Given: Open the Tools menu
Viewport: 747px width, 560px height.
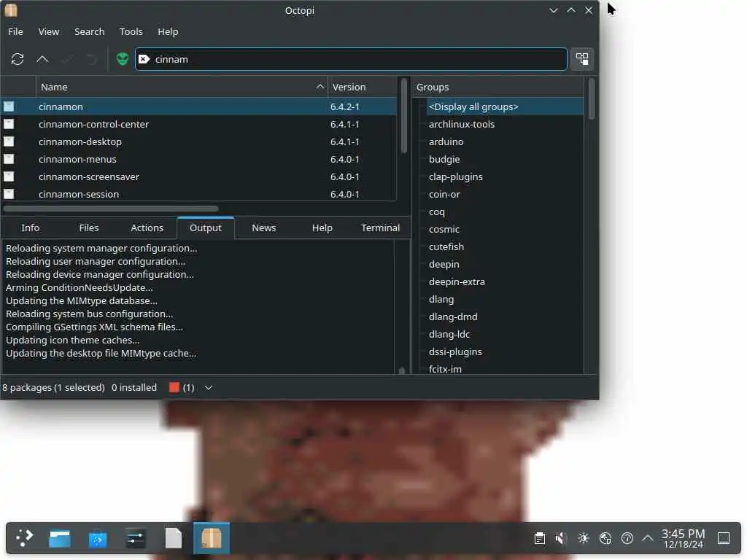Looking at the screenshot, I should pos(131,31).
